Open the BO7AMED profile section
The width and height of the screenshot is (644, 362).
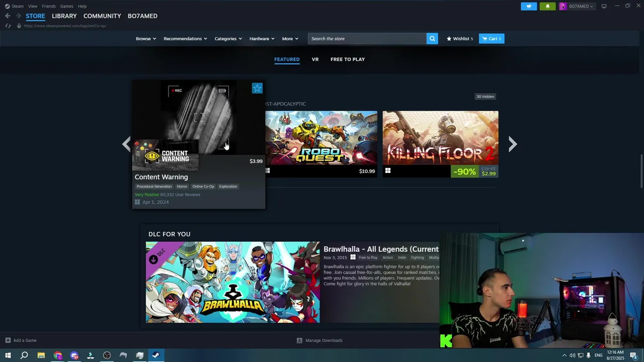click(142, 16)
